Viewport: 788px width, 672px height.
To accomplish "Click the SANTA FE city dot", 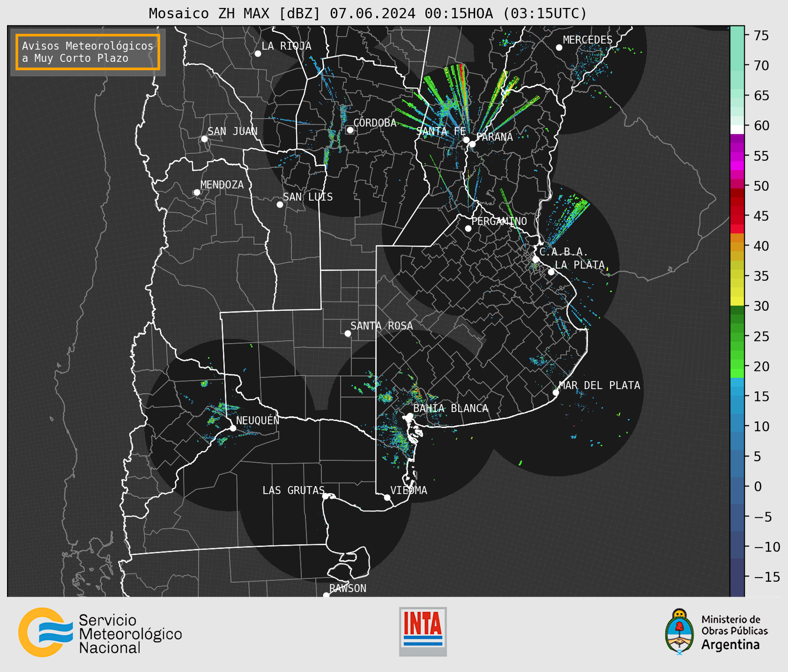I will coord(466,140).
